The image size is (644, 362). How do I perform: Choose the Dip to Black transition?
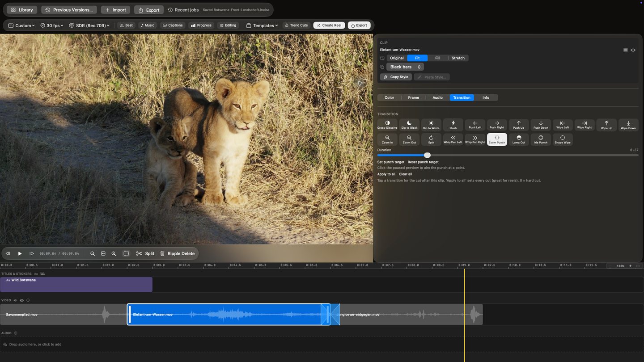point(409,125)
